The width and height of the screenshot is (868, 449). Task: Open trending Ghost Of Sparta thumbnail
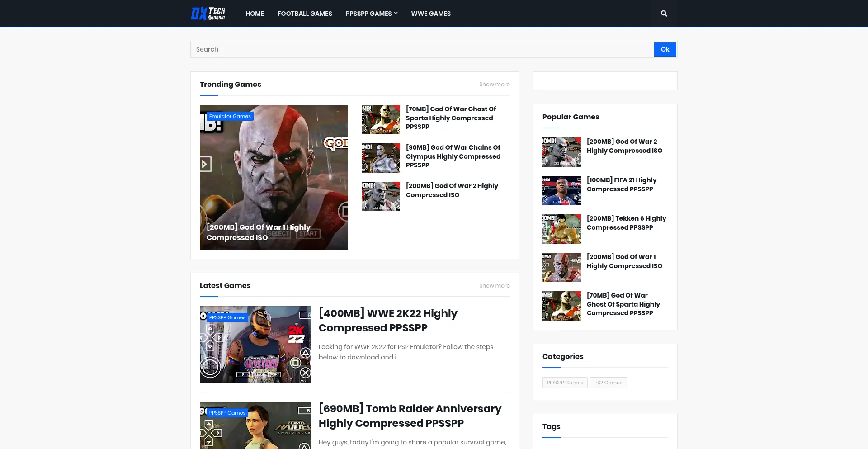(381, 119)
